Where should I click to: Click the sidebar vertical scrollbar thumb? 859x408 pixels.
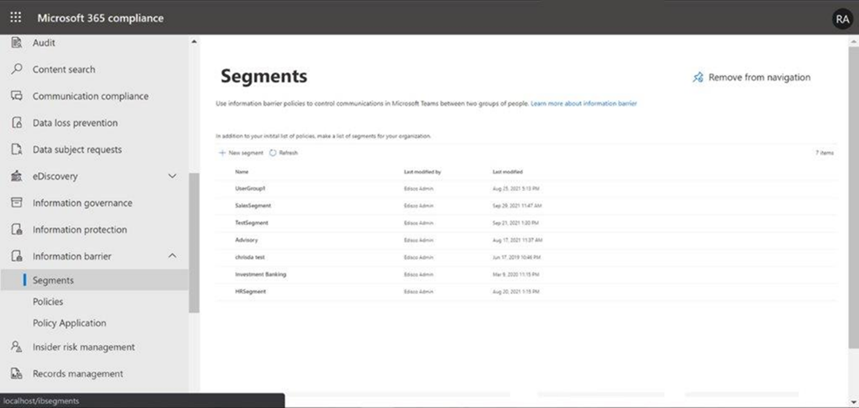point(194,243)
